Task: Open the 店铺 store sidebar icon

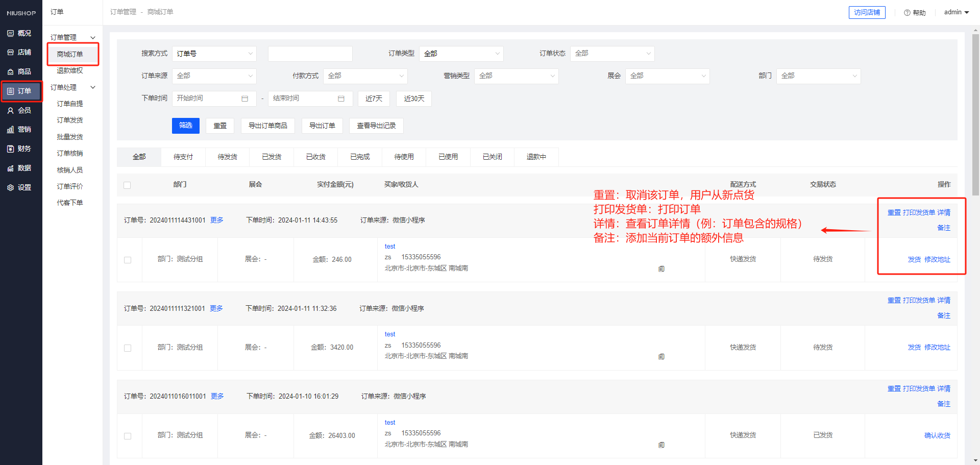Action: (10, 53)
